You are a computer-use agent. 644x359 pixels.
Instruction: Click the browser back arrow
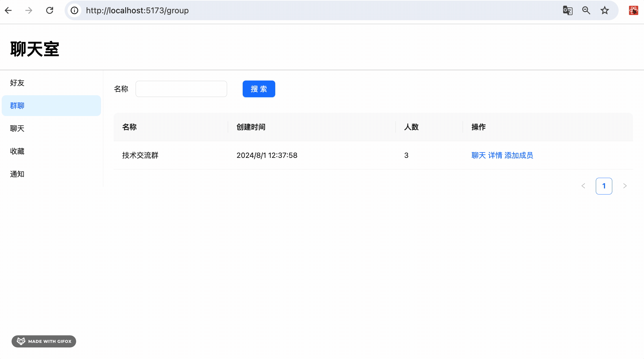coord(8,11)
